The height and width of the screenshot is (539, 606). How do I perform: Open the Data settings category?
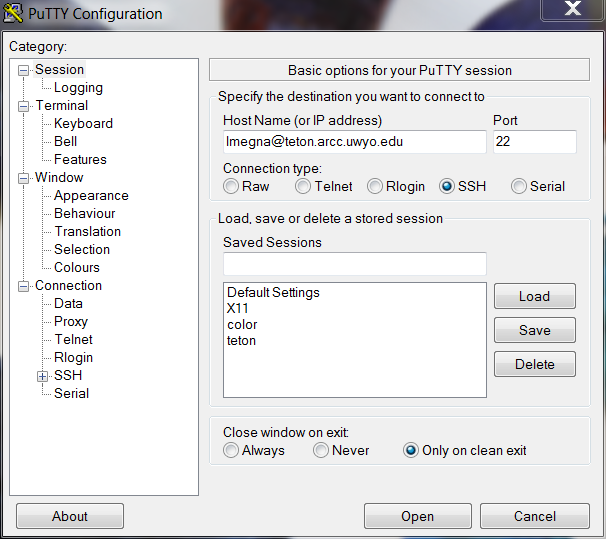68,304
